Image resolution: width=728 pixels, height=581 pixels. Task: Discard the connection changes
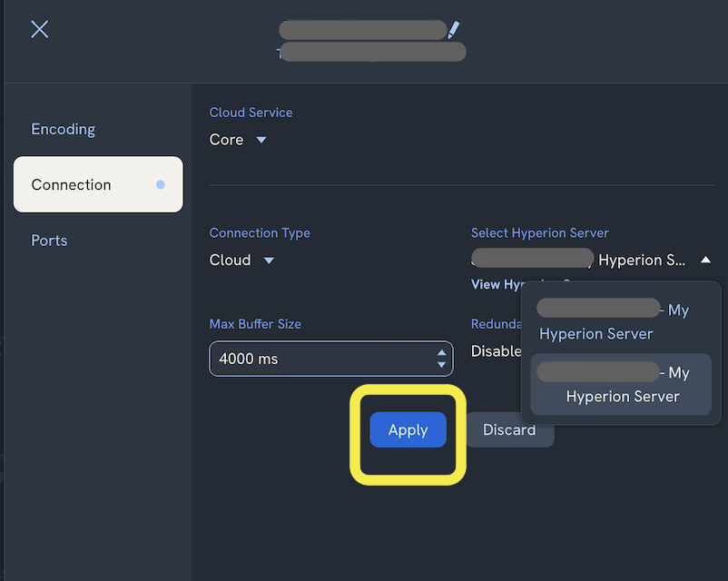509,429
